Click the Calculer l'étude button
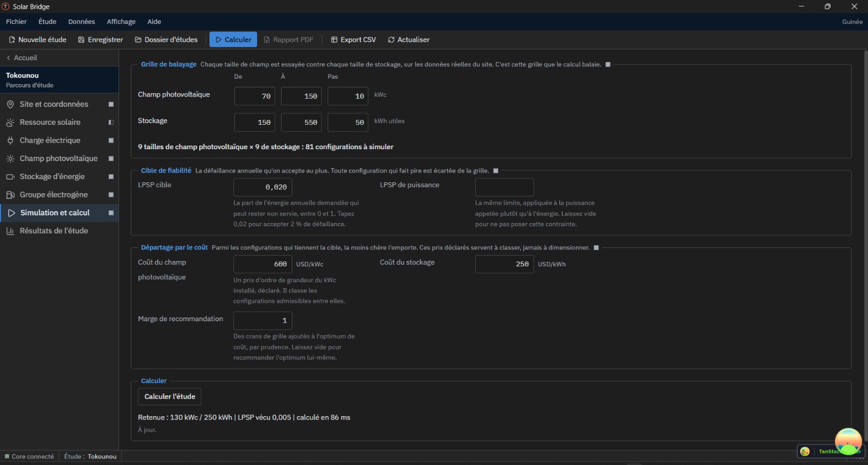The width and height of the screenshot is (868, 465). (170, 397)
